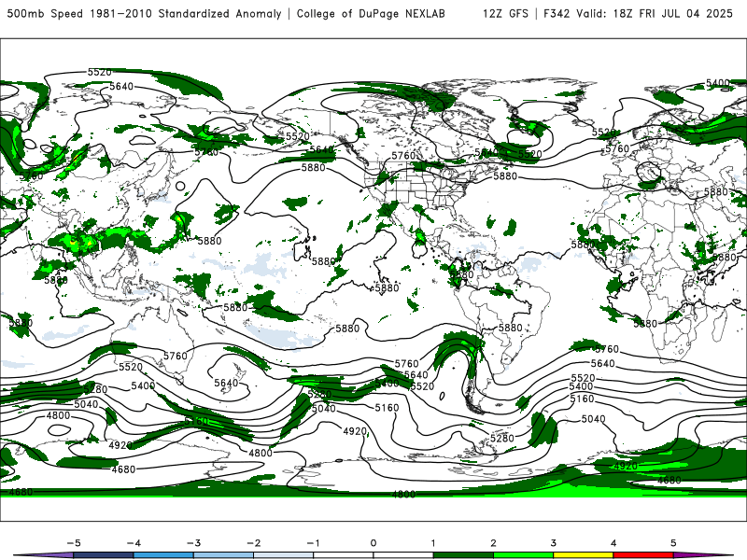747x560 pixels.
Task: Click the '5400' contour label north of Scandinavia
Action: click(718, 83)
